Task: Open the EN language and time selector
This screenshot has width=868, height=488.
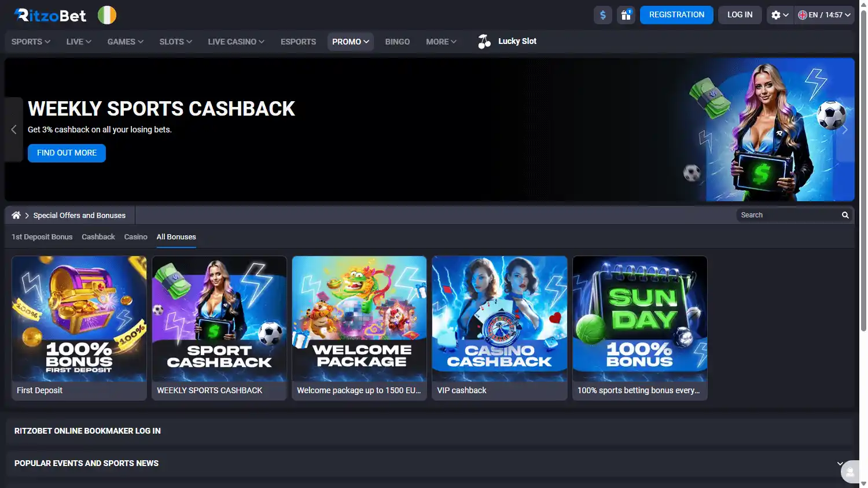Action: coord(824,15)
